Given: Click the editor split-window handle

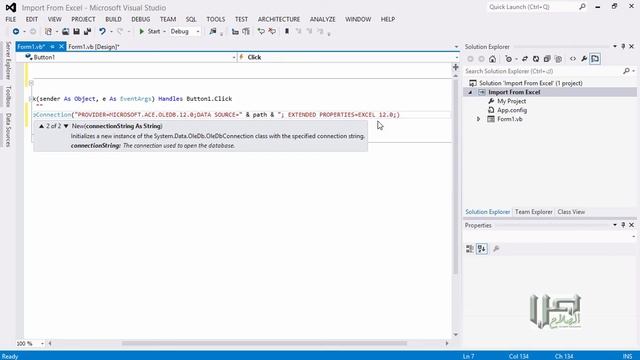Looking at the screenshot, I should 456,67.
